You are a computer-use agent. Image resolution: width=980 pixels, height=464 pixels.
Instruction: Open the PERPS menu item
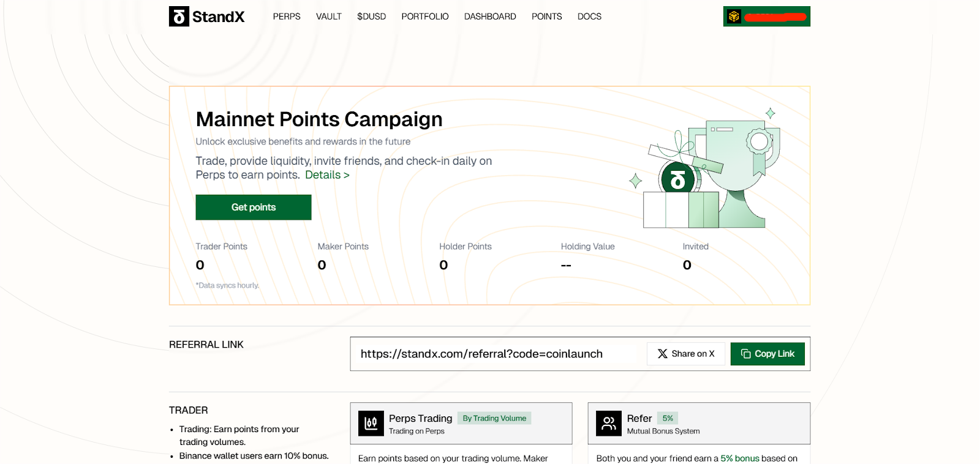287,17
